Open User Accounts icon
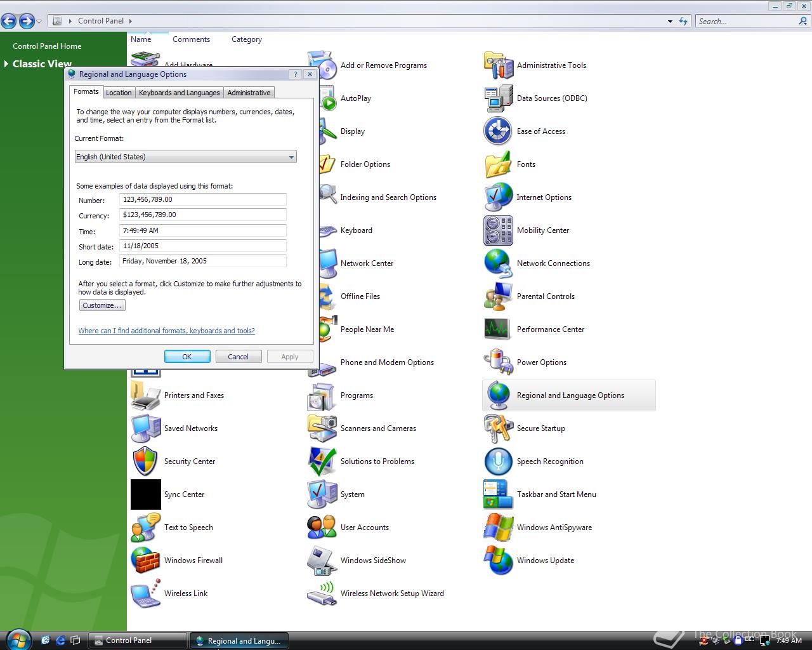The width and height of the screenshot is (812, 650). [x=322, y=527]
